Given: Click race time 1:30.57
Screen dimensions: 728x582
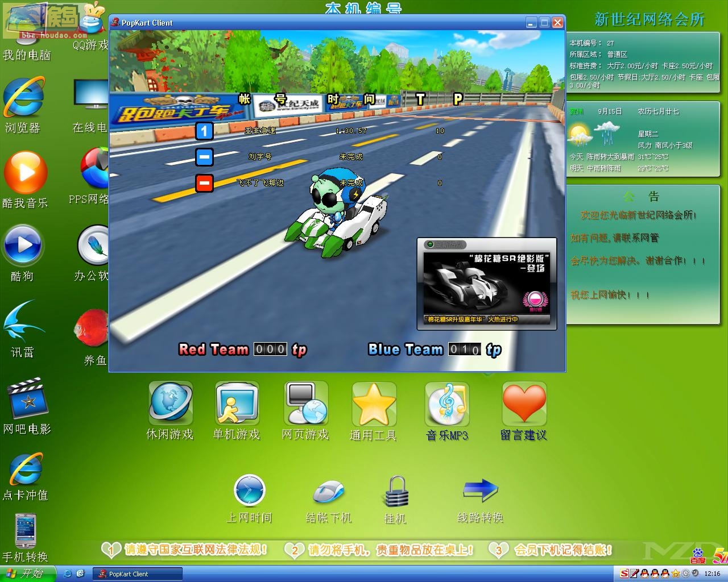Looking at the screenshot, I should coord(351,131).
